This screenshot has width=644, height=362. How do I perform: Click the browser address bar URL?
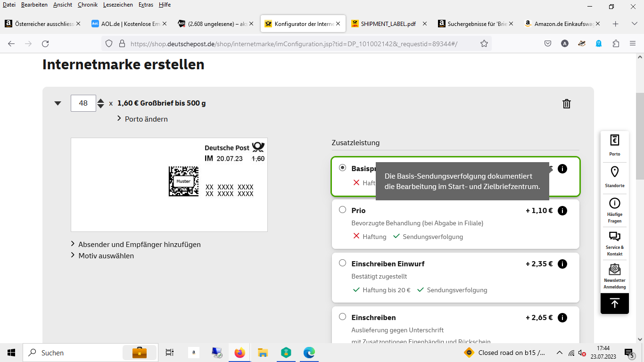point(294,44)
